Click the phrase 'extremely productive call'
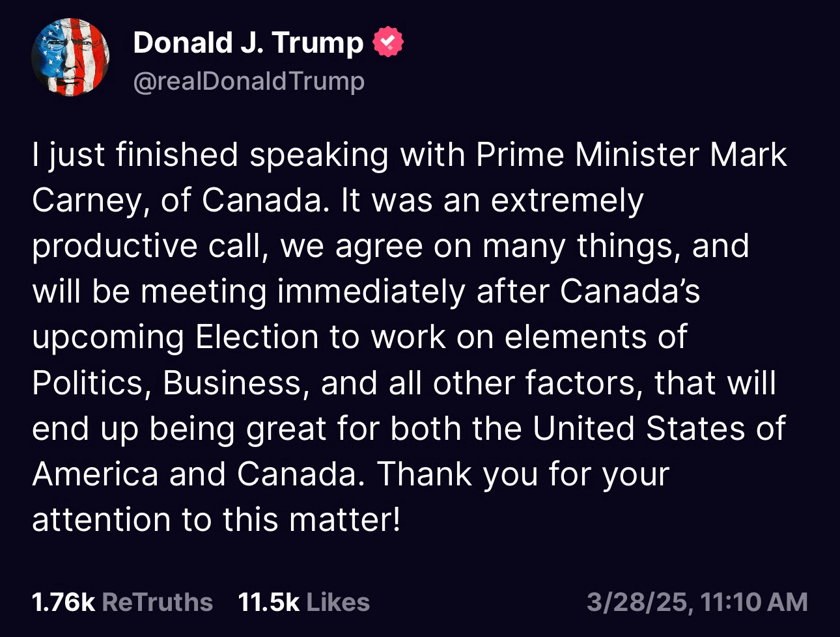 point(338,223)
